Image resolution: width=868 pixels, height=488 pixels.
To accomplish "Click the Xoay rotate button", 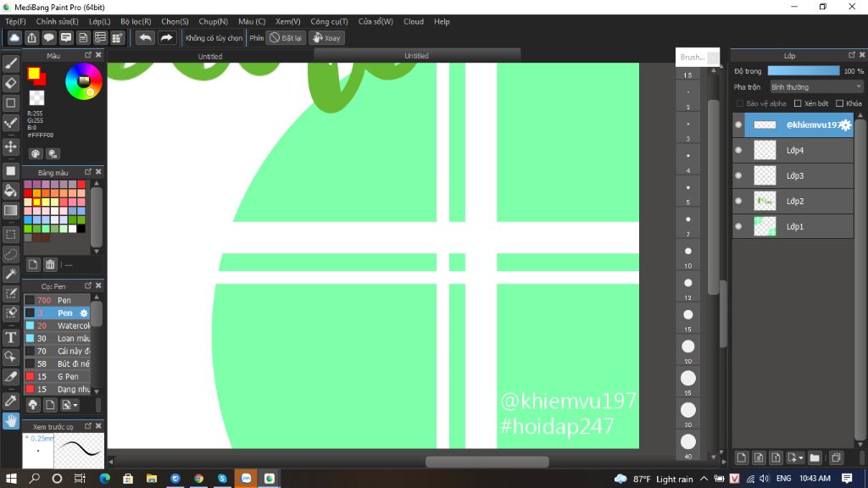I will point(326,37).
